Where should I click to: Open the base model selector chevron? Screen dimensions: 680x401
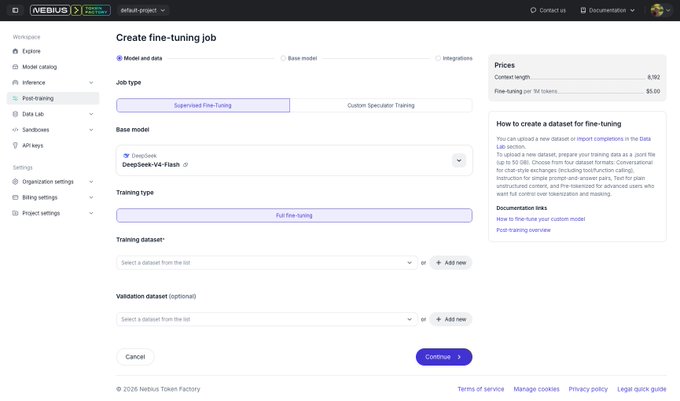(x=459, y=160)
